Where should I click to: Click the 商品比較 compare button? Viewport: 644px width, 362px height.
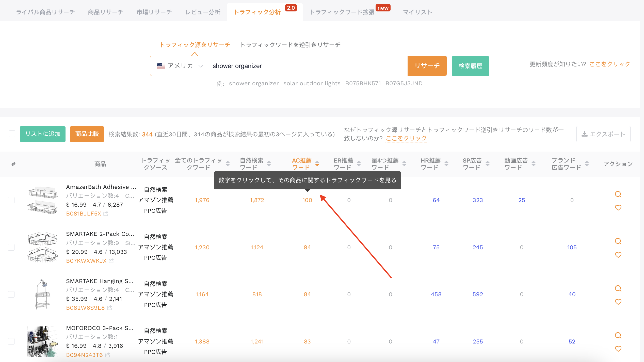[87, 134]
